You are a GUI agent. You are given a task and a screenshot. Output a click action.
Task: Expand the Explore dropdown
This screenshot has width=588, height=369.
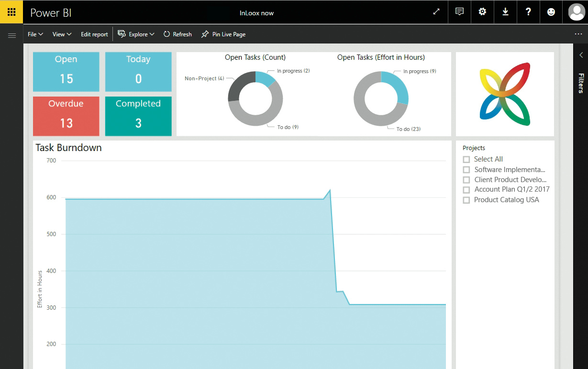point(136,34)
